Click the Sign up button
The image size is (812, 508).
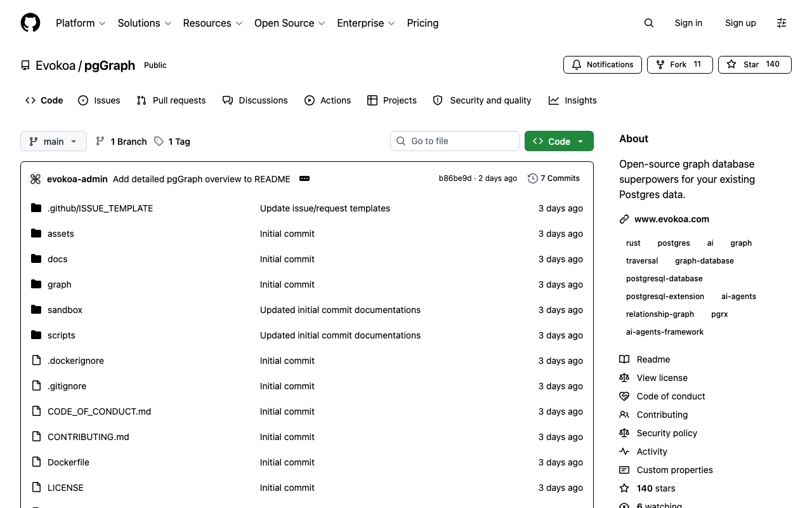tap(740, 23)
